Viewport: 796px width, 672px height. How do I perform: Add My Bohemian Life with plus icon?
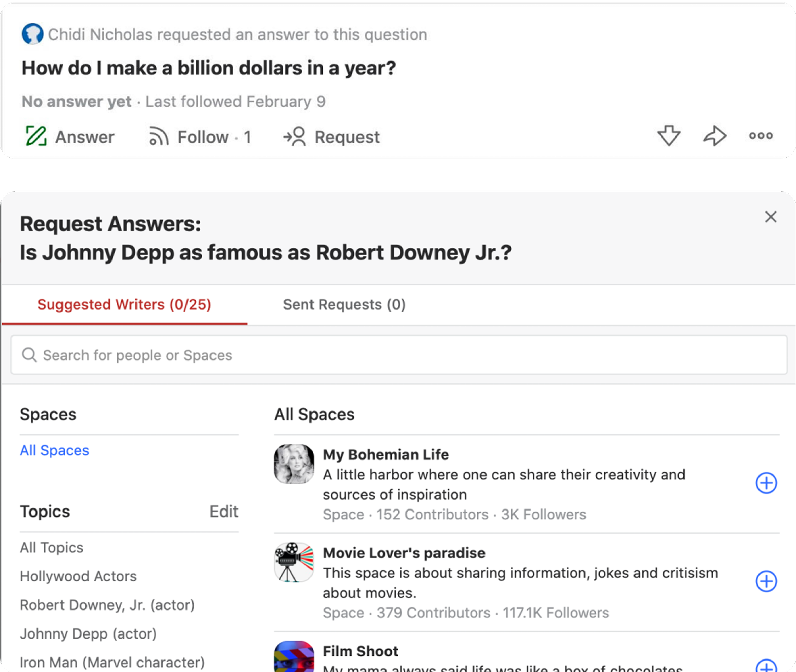coord(766,483)
